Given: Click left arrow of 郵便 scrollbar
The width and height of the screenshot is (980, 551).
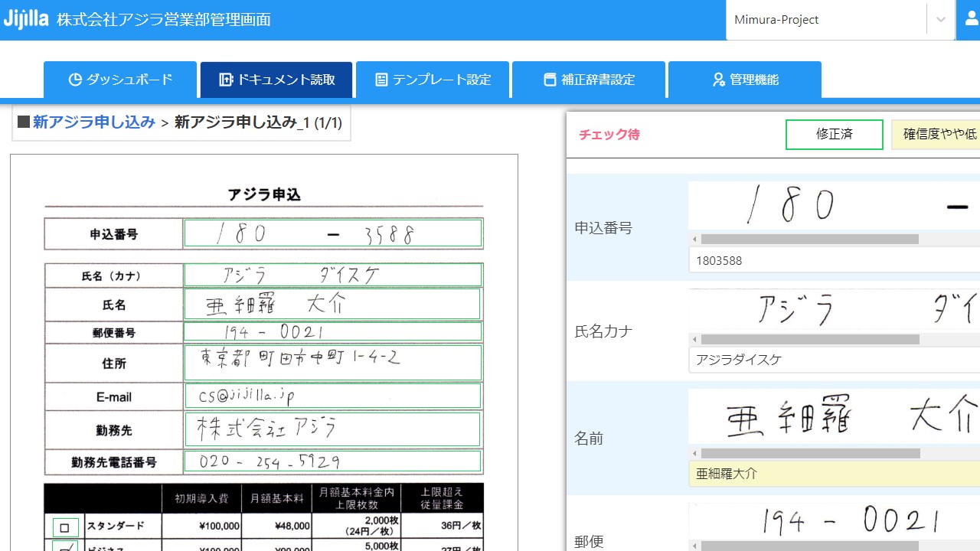Looking at the screenshot, I should click(x=694, y=546).
